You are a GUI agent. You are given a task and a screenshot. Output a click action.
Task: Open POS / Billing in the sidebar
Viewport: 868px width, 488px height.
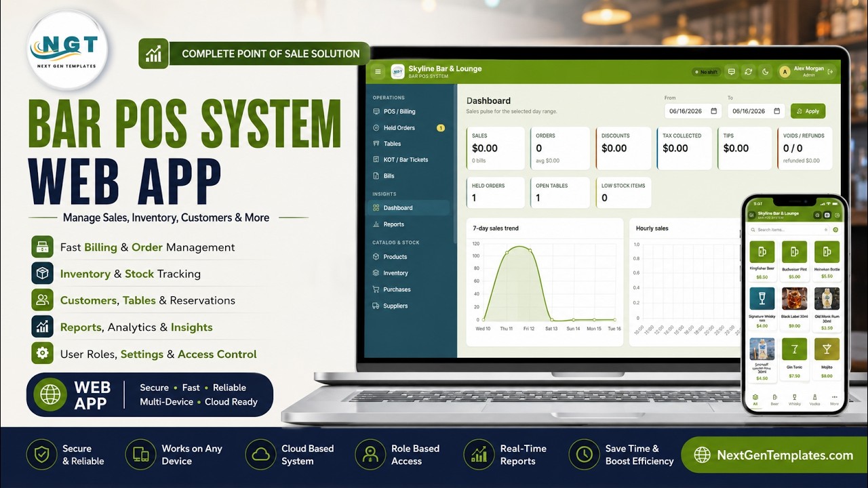click(410, 111)
